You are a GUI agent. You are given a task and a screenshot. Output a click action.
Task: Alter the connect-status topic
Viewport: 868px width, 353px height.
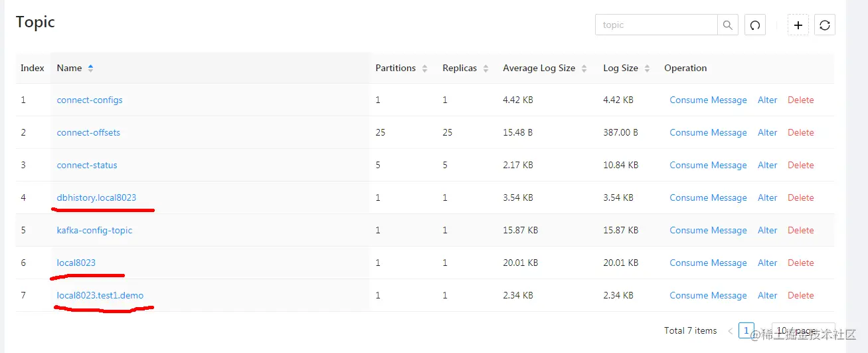(x=767, y=165)
